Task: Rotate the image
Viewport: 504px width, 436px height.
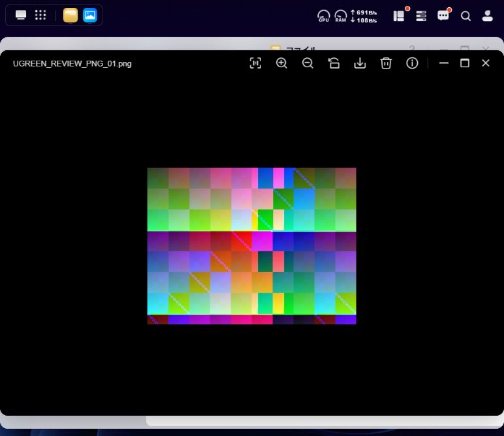Action: click(x=334, y=63)
